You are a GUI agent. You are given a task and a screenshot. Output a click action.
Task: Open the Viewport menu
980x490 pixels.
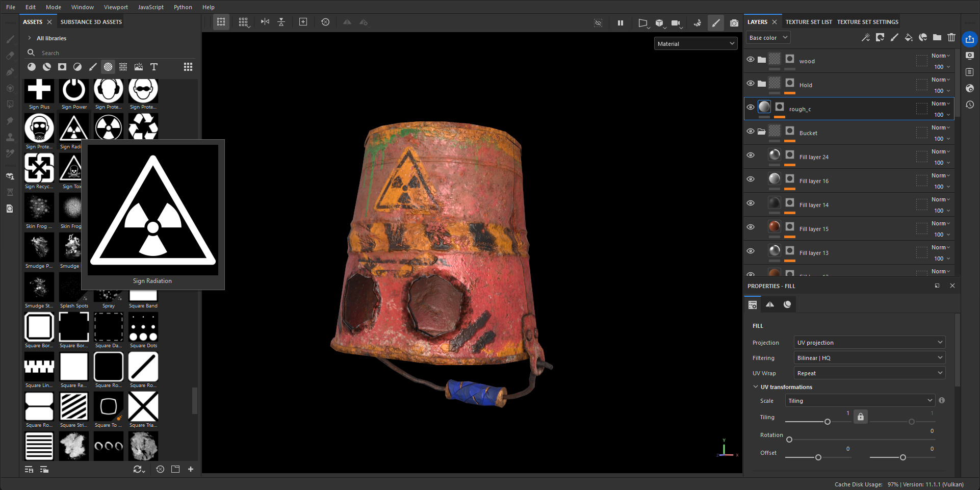point(116,7)
